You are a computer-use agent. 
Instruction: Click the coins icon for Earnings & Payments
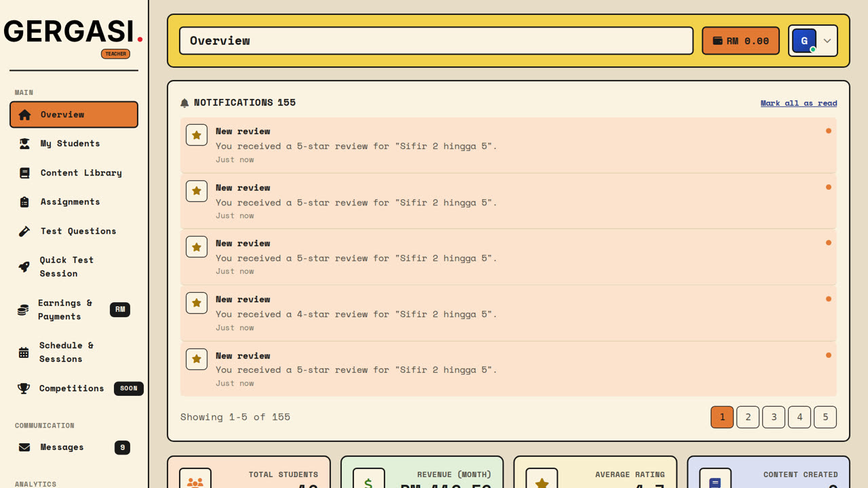[x=23, y=310]
